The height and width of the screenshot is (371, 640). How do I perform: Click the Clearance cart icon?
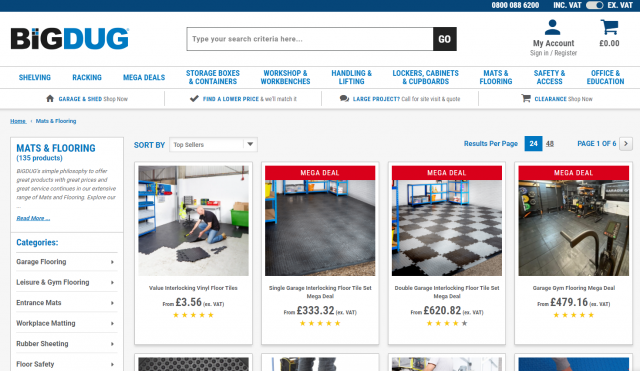526,98
